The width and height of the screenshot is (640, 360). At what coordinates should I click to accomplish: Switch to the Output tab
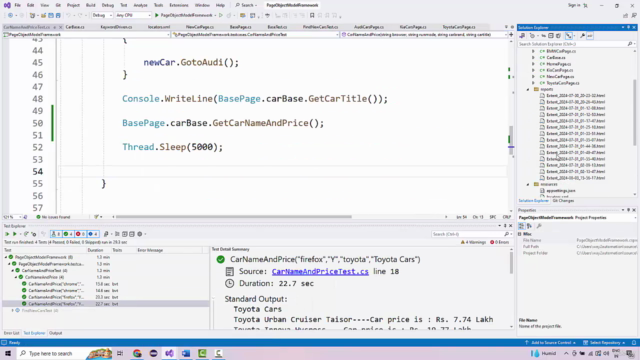56,333
